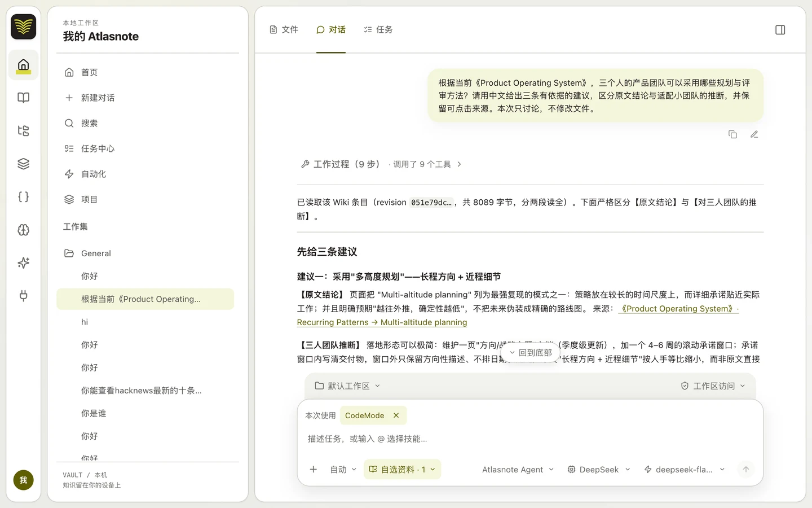The height and width of the screenshot is (508, 812).
Task: Copy the user message with the copy icon
Action: 732,134
